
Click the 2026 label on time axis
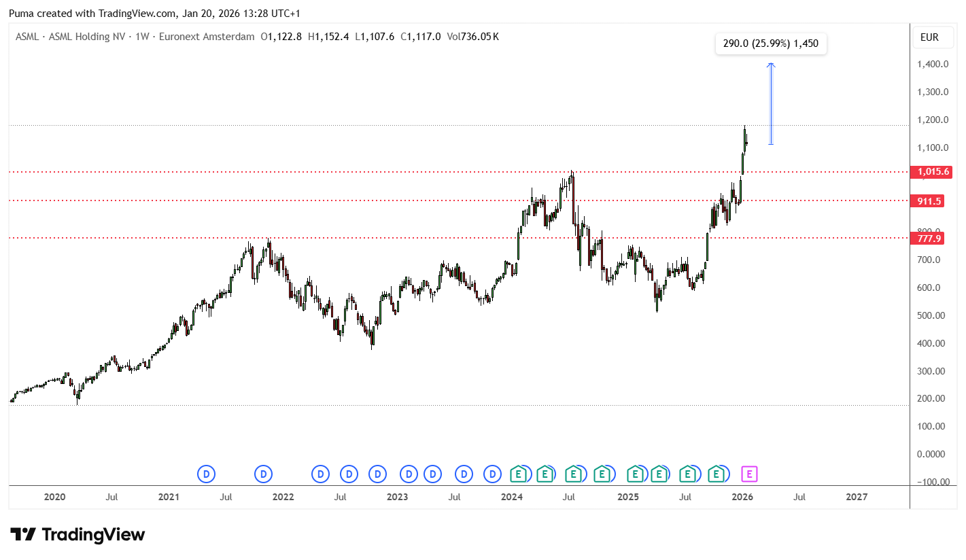(x=742, y=497)
